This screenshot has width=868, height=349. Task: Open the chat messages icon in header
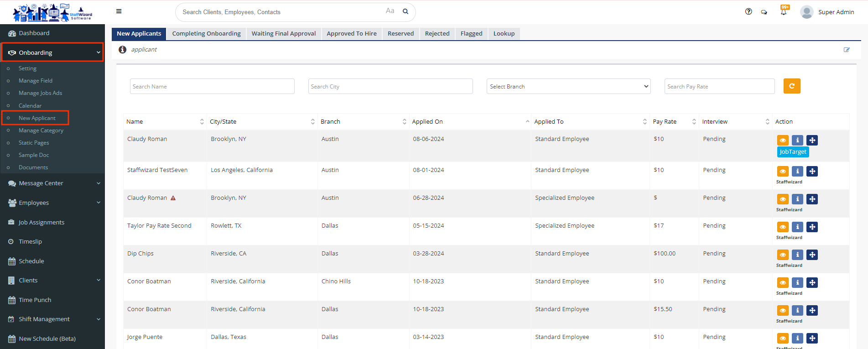point(764,12)
